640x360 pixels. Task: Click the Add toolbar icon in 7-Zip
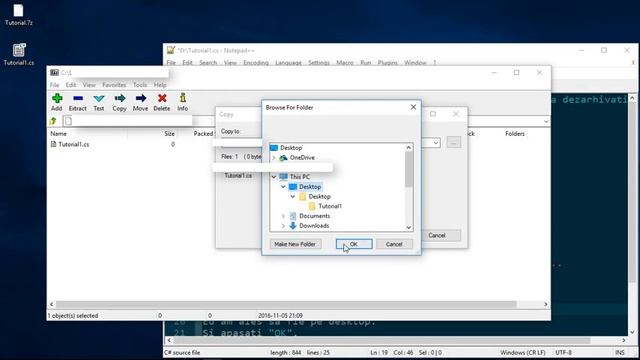coord(57,102)
